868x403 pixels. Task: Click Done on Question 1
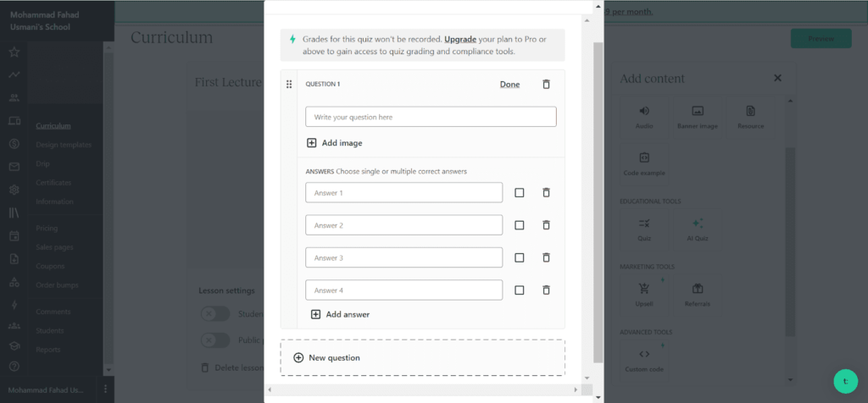(509, 84)
